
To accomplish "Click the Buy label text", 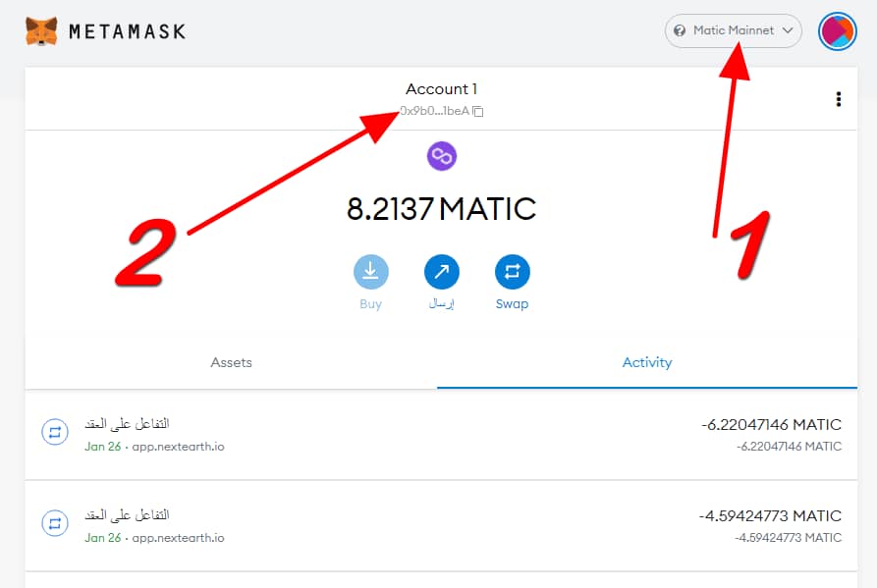I will point(371,304).
